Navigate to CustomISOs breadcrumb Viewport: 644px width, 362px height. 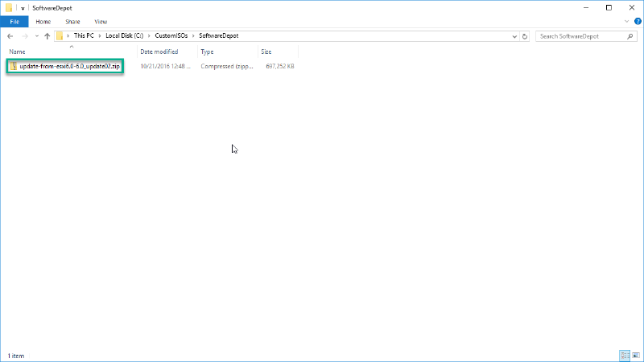pyautogui.click(x=171, y=35)
